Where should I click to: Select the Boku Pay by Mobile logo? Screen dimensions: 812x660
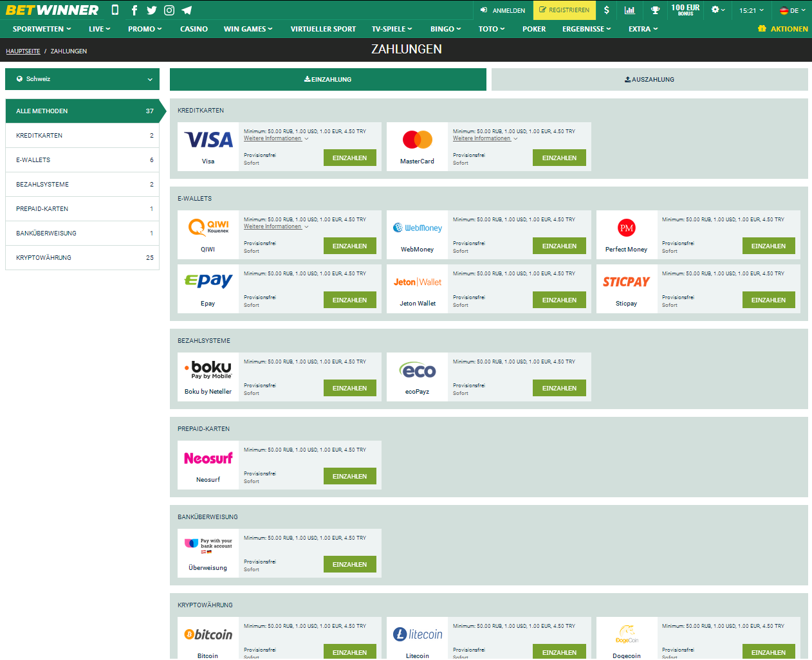[208, 370]
